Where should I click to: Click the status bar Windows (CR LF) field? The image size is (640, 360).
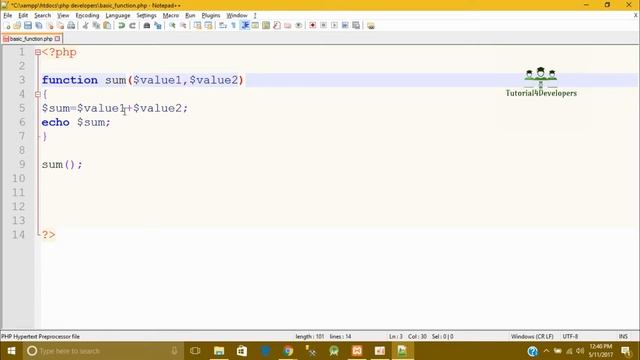click(x=532, y=337)
